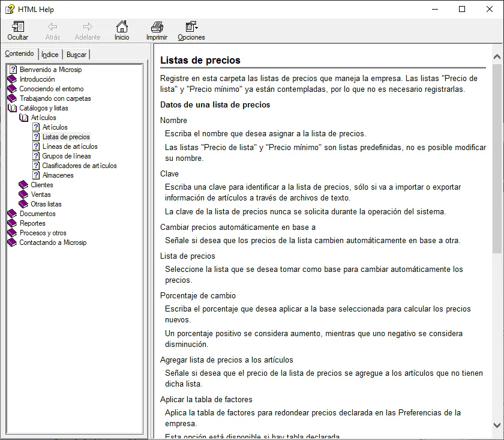Click the Imprimir printer icon
This screenshot has width=504, height=440.
point(157,26)
